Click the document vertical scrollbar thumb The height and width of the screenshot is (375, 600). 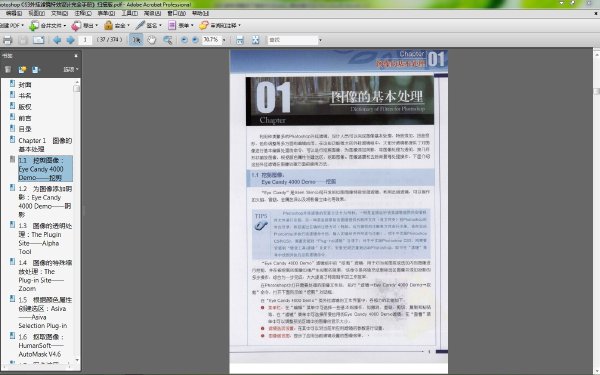(596, 91)
